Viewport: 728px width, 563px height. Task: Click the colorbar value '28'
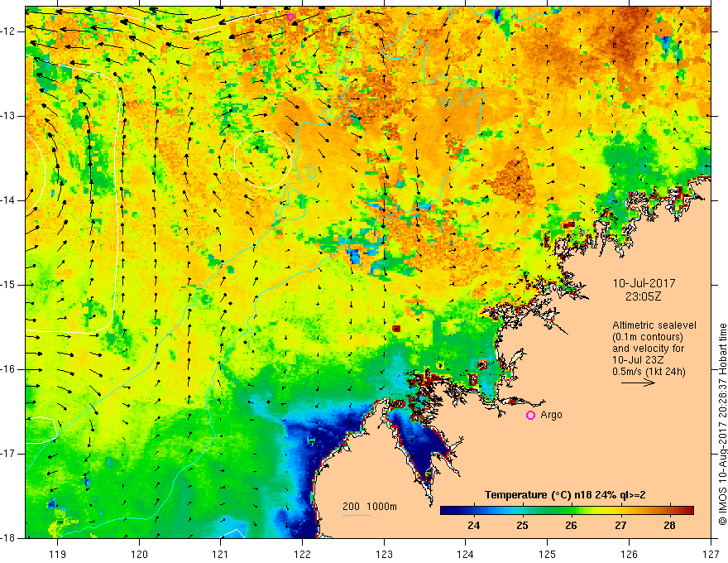tap(669, 526)
